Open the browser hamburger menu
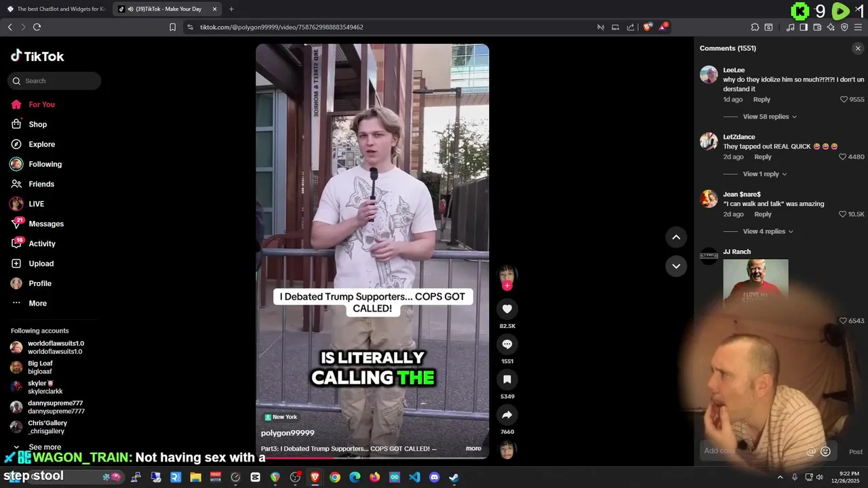This screenshot has height=488, width=868. pos(858,27)
